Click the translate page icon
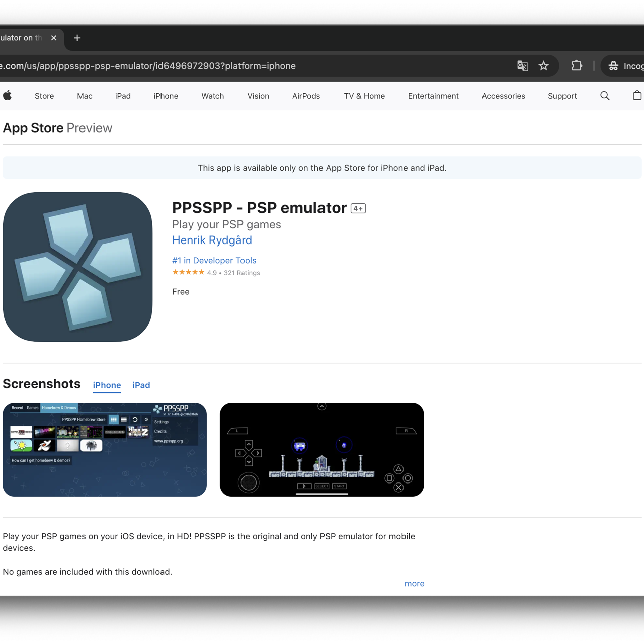This screenshot has height=644, width=644. click(523, 66)
